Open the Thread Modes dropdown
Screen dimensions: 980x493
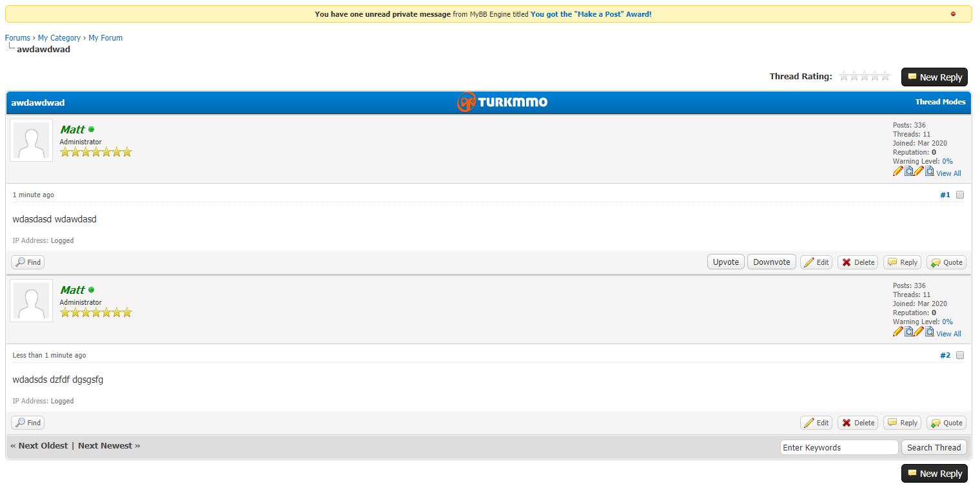(940, 102)
